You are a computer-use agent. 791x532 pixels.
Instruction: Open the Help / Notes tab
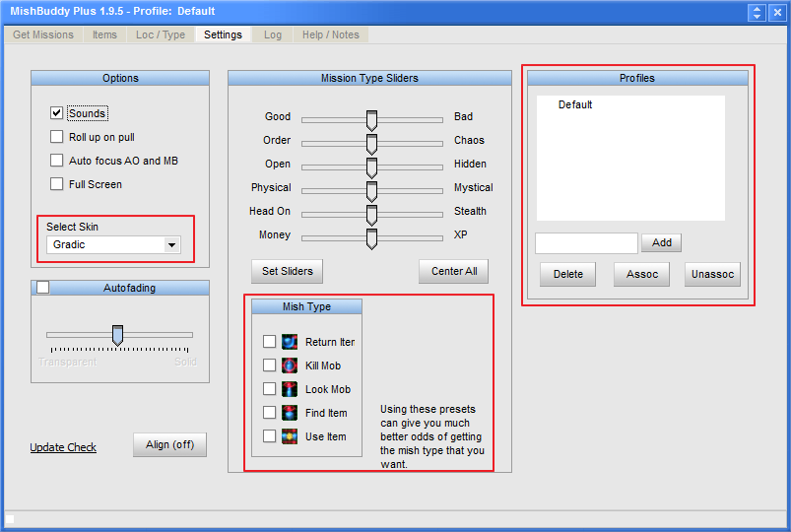tap(331, 34)
